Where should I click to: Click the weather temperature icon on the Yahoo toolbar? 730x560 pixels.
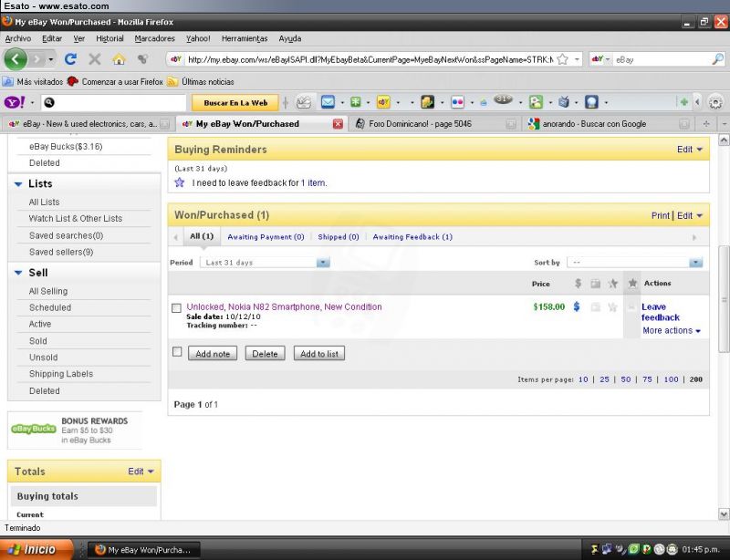pos(503,99)
